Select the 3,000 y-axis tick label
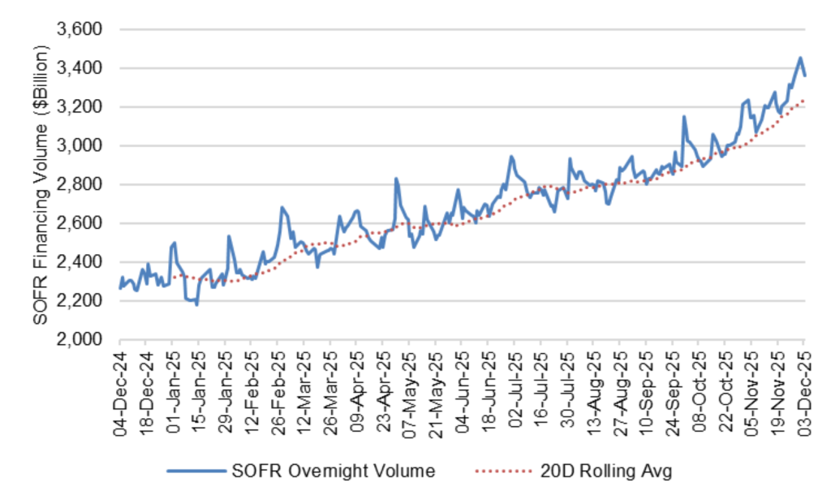 [x=79, y=146]
